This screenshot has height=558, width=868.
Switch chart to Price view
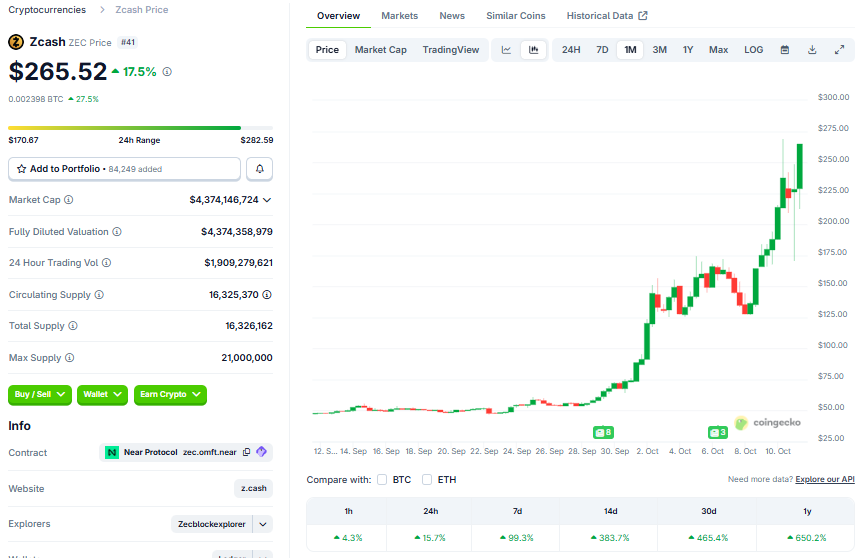(x=327, y=50)
